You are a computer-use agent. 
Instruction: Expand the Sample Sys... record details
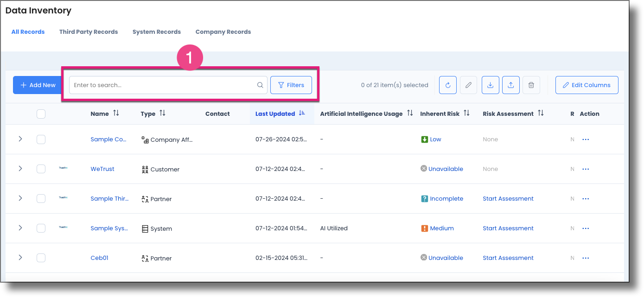coord(21,228)
